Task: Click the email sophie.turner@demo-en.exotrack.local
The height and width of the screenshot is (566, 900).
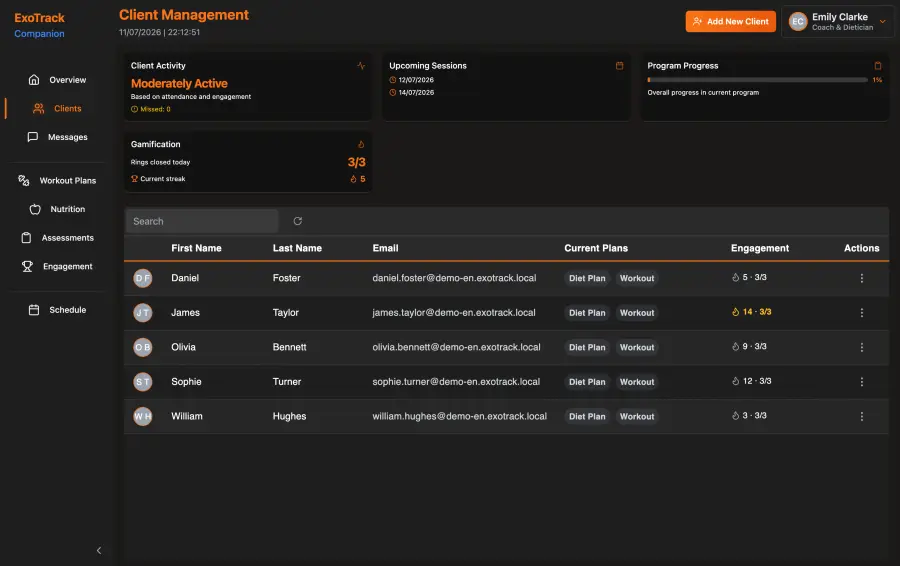Action: click(x=456, y=381)
